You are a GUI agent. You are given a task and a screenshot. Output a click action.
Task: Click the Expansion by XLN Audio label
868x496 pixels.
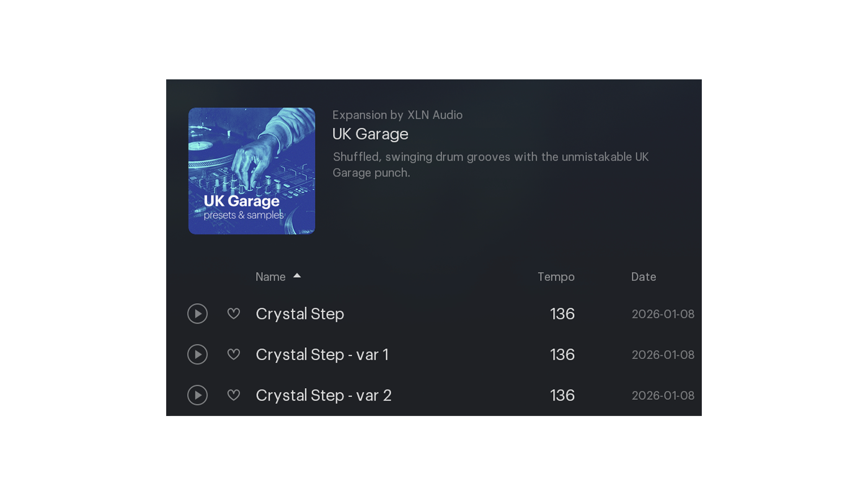[x=397, y=115]
